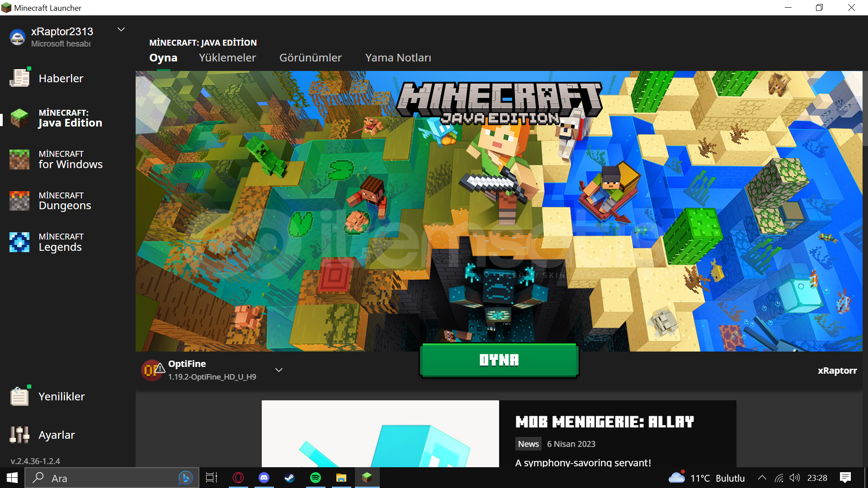Click the launcher version v.2.4.36-1.2.4 text
Screen dimensions: 868x488
tap(35, 461)
